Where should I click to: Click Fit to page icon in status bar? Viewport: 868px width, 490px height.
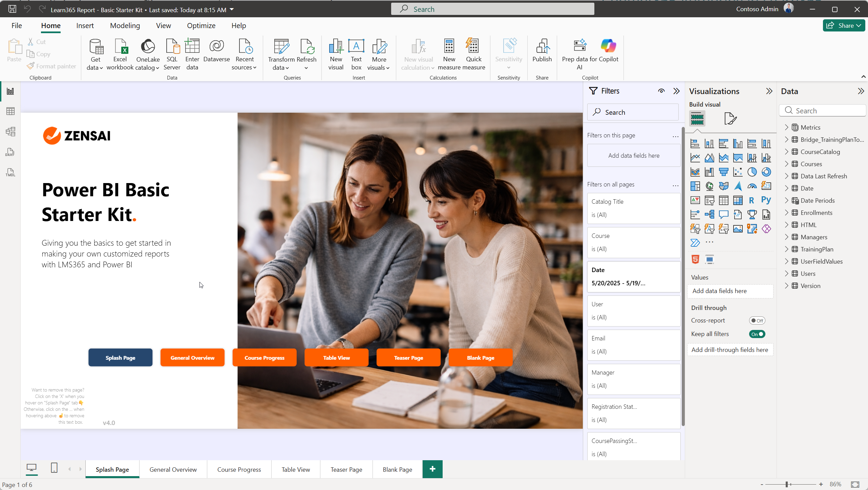[855, 485]
